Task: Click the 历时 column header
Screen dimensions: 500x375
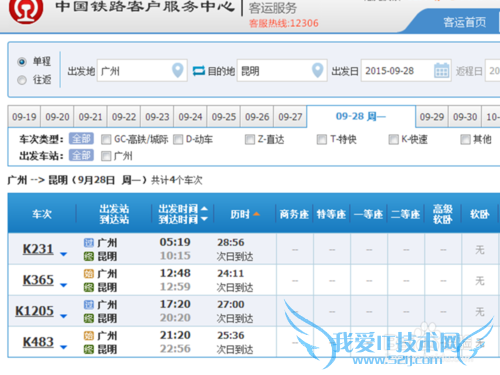Action: pyautogui.click(x=240, y=214)
